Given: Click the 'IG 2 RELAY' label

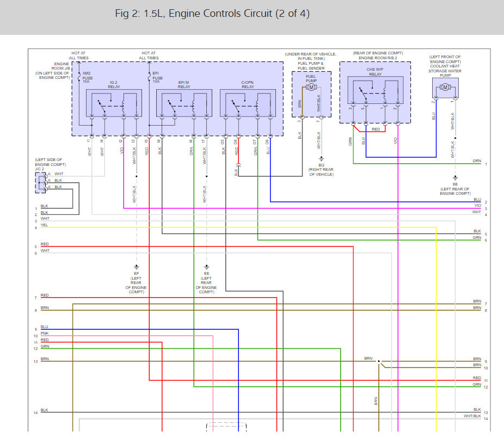Looking at the screenshot, I should click(x=114, y=84).
